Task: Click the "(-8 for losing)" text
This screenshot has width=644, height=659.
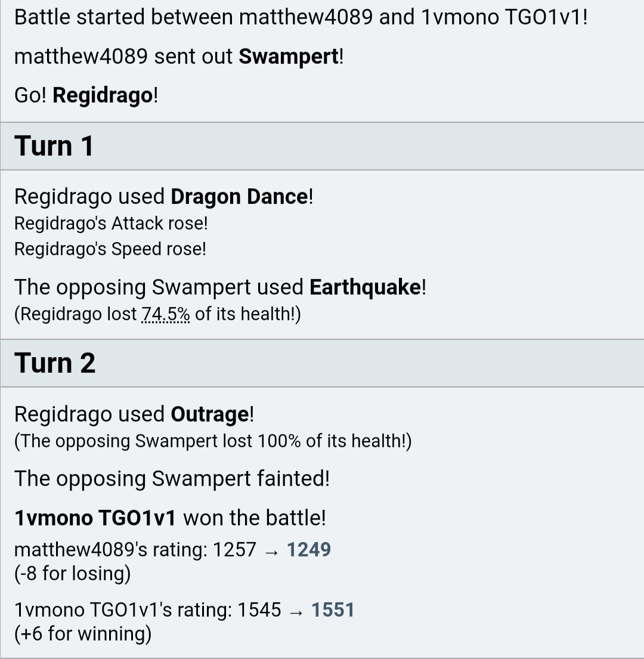Action: click(x=72, y=574)
